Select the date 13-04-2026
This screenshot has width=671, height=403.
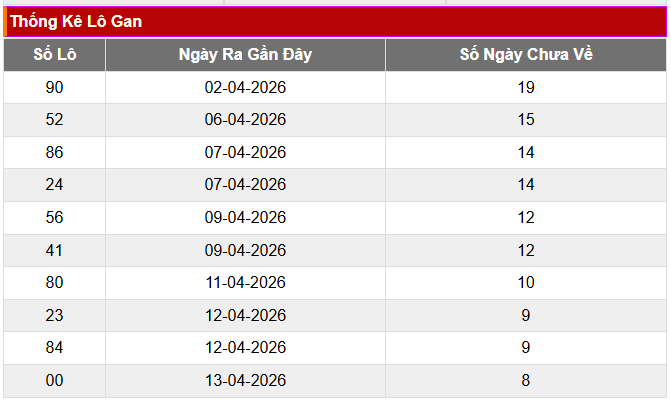tap(245, 380)
